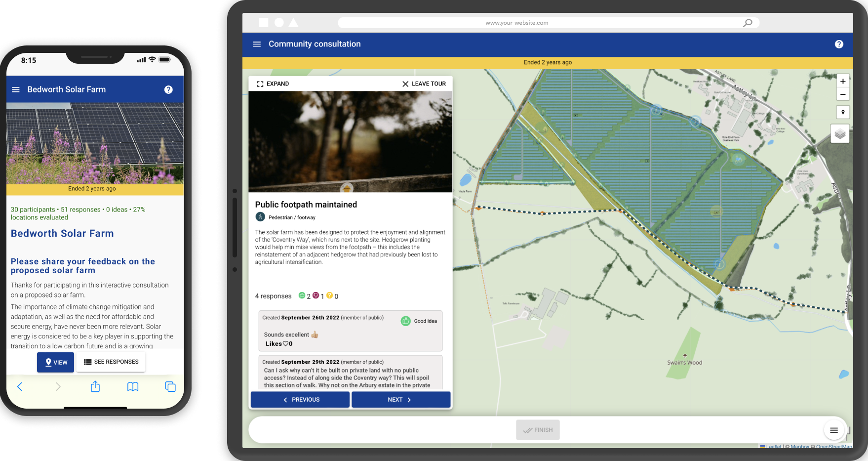Tap Safari back arrow on phone
This screenshot has width=868, height=461.
(20, 386)
